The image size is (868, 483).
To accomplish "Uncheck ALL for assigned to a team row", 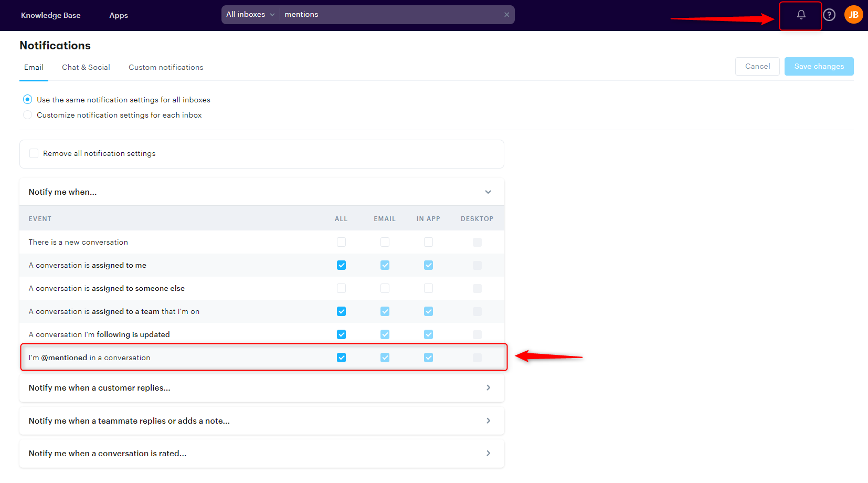I will (341, 311).
